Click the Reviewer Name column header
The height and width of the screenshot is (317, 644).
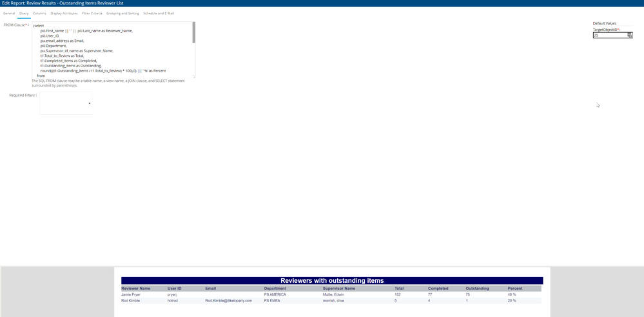(135, 289)
